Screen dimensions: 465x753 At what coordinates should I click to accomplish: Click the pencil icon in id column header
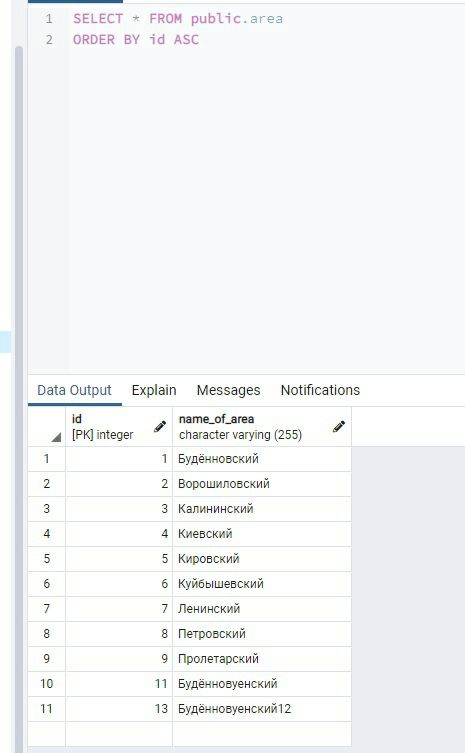click(160, 426)
